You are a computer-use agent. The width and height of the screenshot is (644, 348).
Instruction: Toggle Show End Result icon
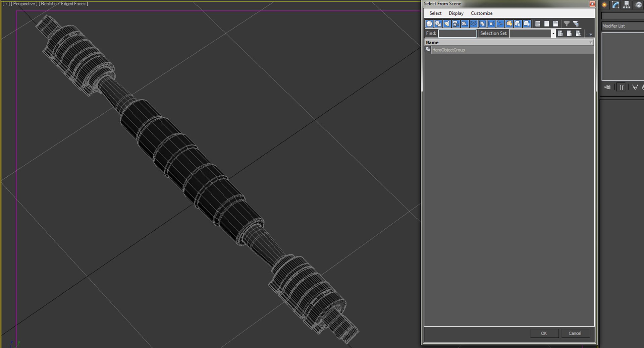[x=622, y=87]
